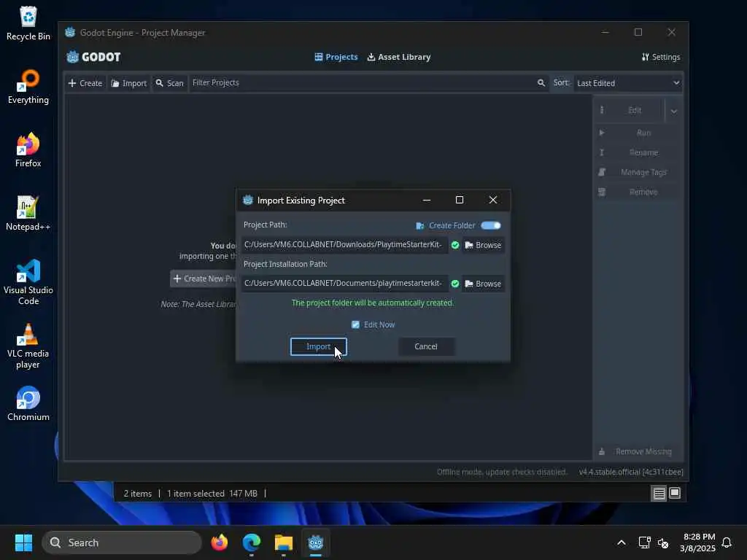Open Godot Settings
Screen dimensions: 747x560
tap(661, 57)
